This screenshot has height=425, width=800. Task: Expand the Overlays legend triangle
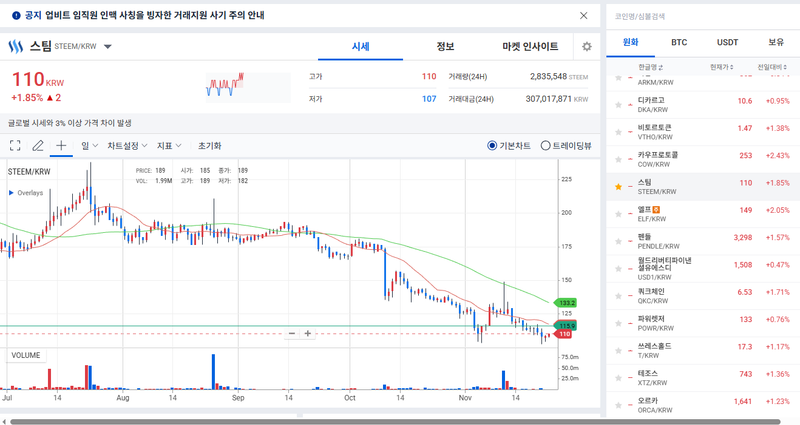[x=11, y=193]
